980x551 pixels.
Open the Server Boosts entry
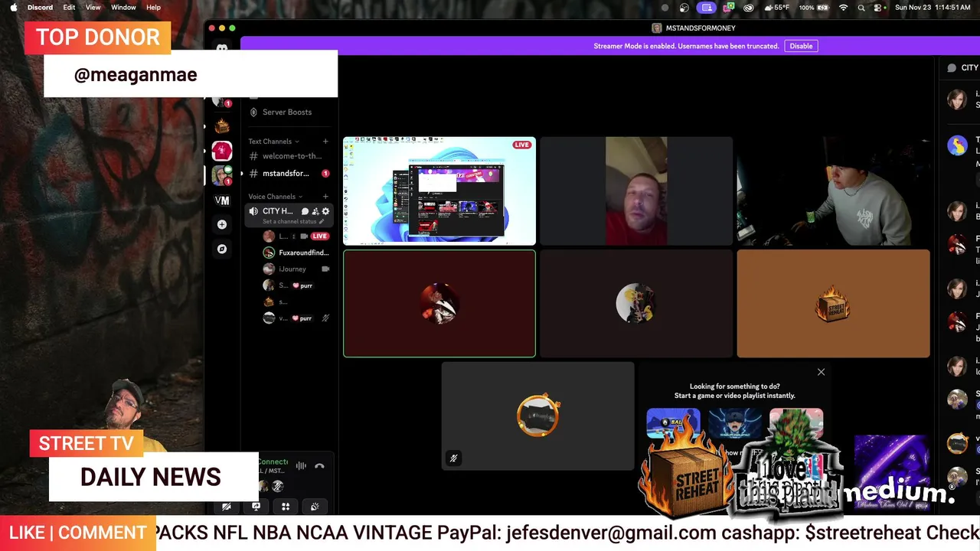[x=287, y=112]
